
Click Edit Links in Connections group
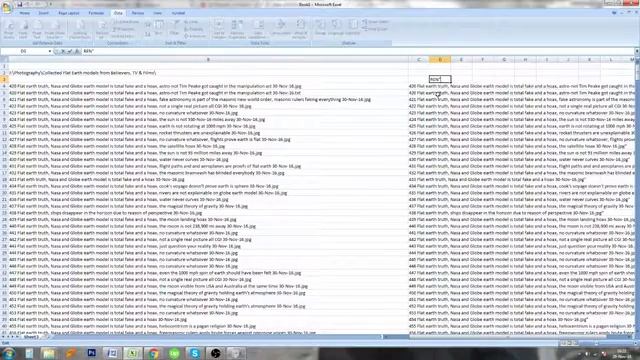(123, 36)
